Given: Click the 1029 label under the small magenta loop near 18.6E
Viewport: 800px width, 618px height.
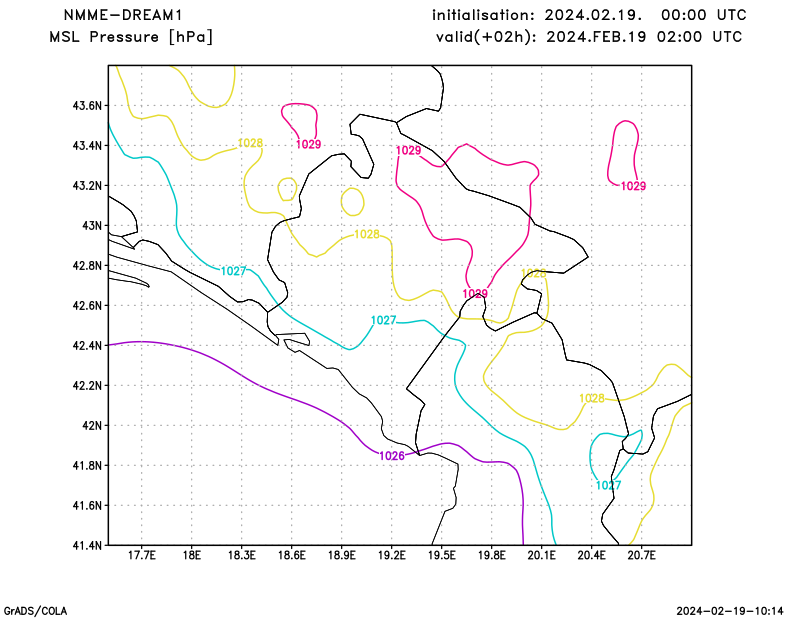Looking at the screenshot, I should 309,144.
